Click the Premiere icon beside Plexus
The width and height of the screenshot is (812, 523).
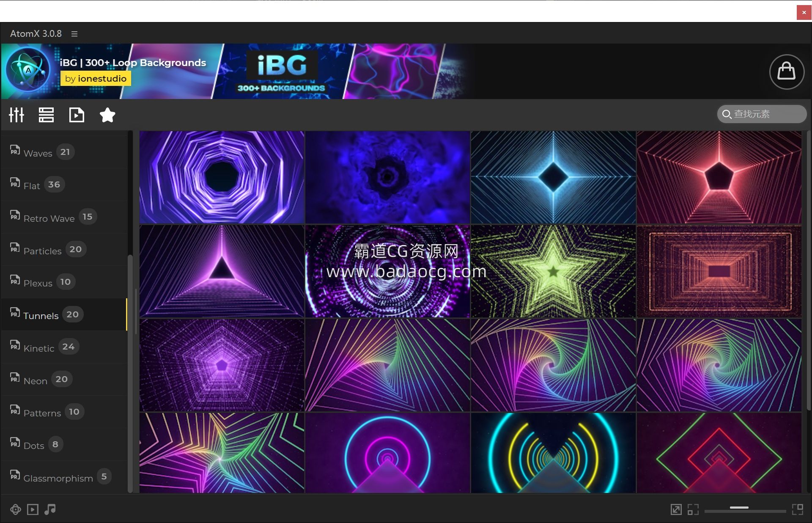tap(15, 280)
